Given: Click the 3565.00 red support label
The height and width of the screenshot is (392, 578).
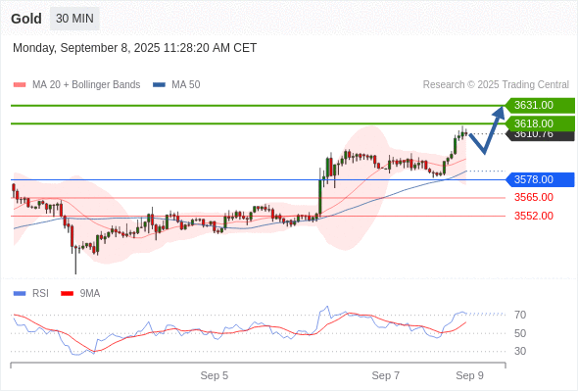Looking at the screenshot, I should [534, 197].
